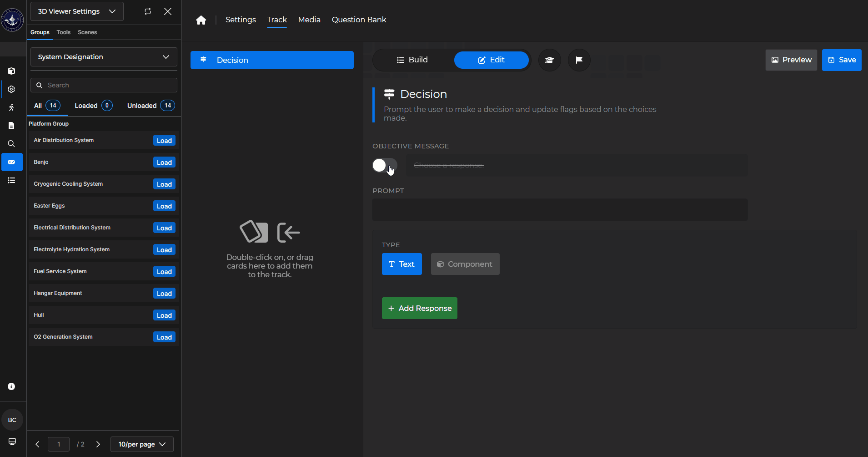Show All groups filter
The width and height of the screenshot is (868, 457).
[x=47, y=106]
